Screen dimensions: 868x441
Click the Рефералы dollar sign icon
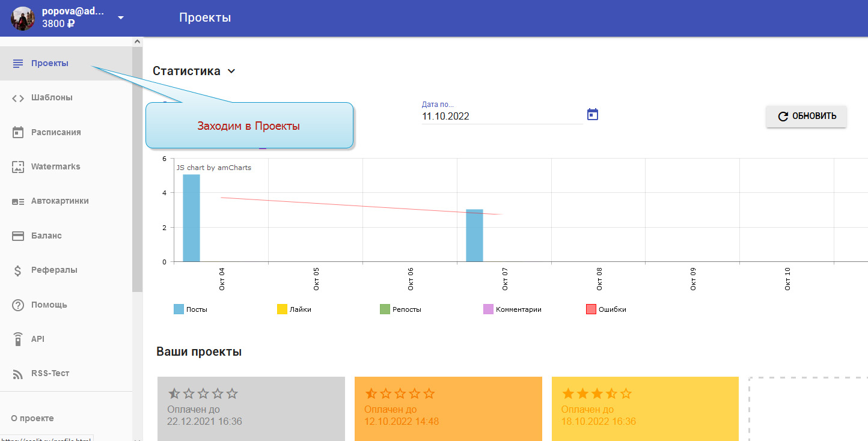click(18, 270)
